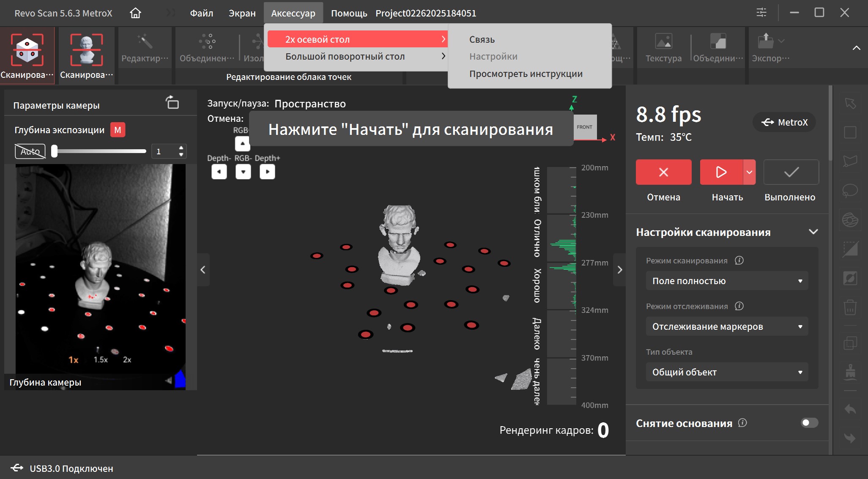Viewport: 868px width, 479px height.
Task: Open the Отслеживание маркеров tracking dropdown
Action: (x=726, y=326)
